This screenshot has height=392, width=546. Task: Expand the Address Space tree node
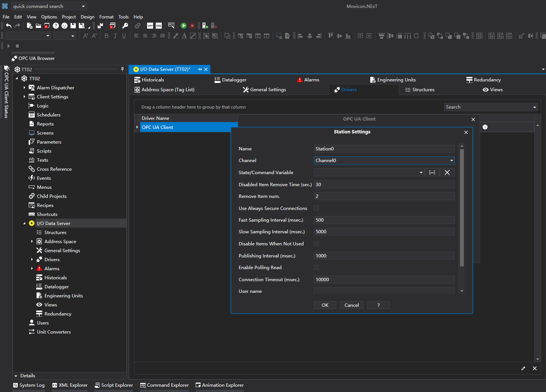32,241
